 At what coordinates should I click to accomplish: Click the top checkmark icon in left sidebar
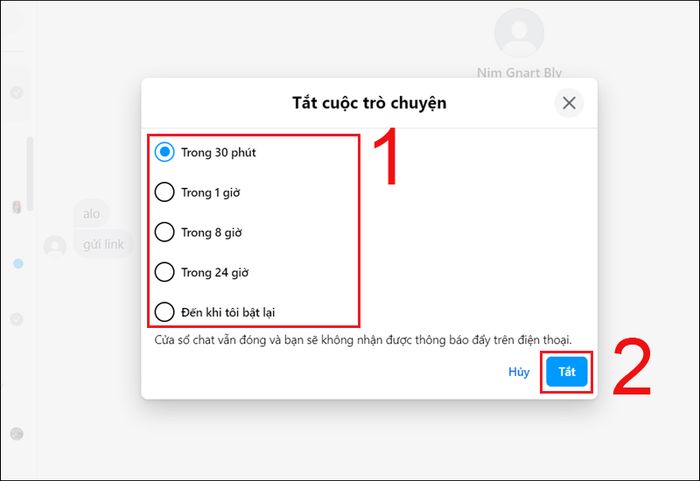(17, 92)
